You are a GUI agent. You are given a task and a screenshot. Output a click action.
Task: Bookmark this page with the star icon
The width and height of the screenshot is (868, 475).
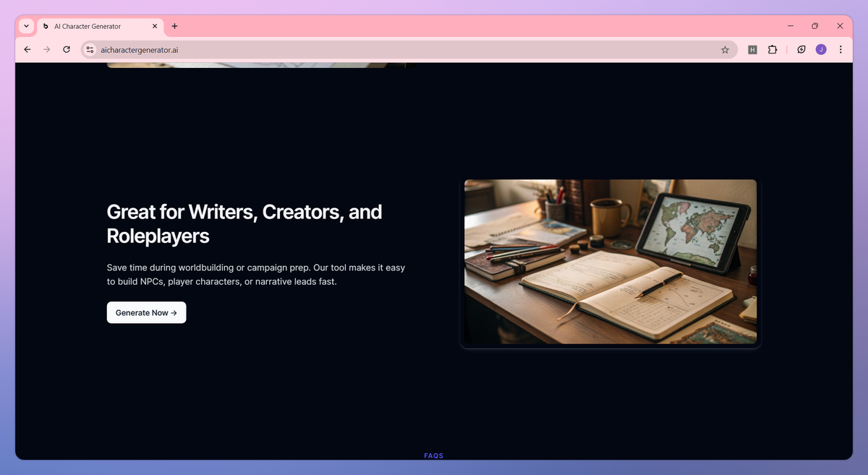point(725,50)
